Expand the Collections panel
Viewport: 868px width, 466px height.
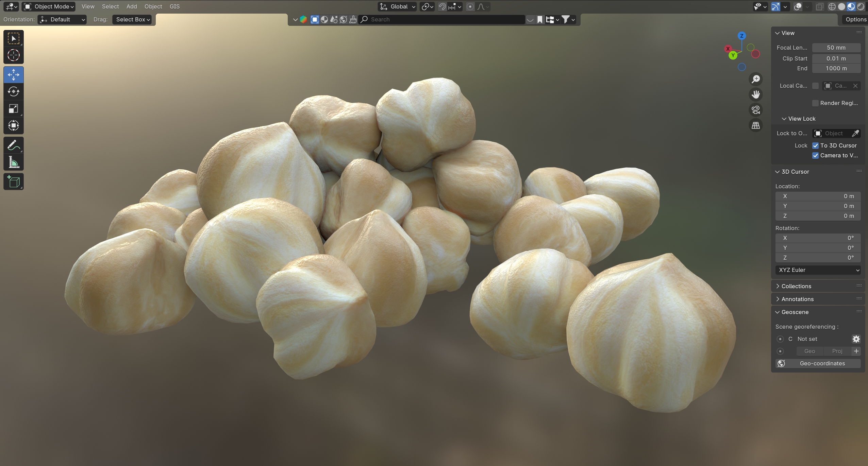pyautogui.click(x=796, y=286)
